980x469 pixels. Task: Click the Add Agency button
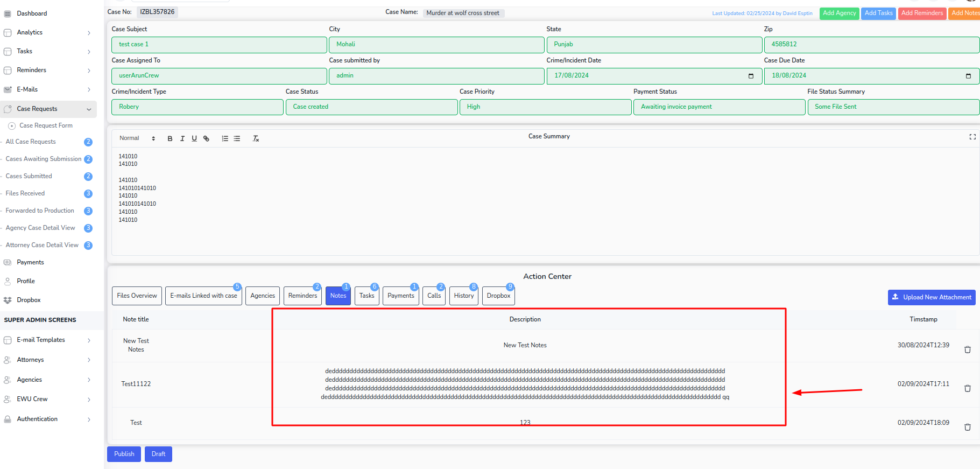click(839, 13)
